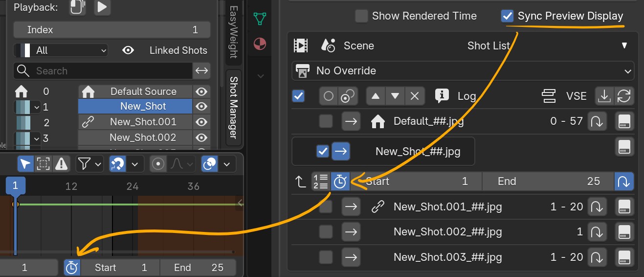The width and height of the screenshot is (644, 277).
Task: Open the overlay options dropdown arrow
Action: [x=226, y=163]
